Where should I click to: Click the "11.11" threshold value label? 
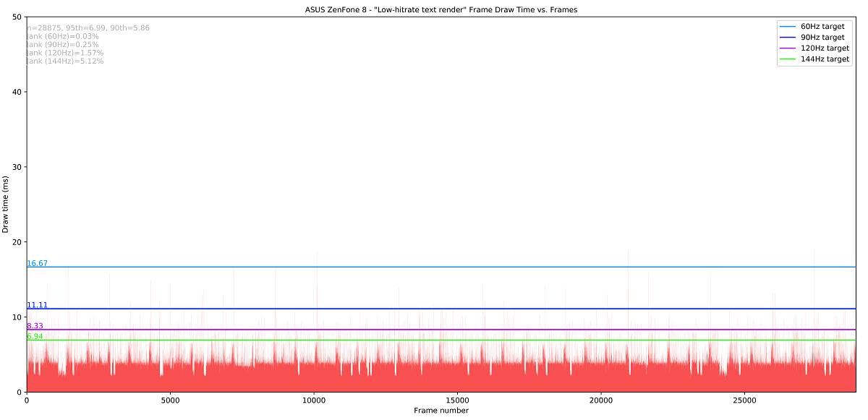[38, 305]
